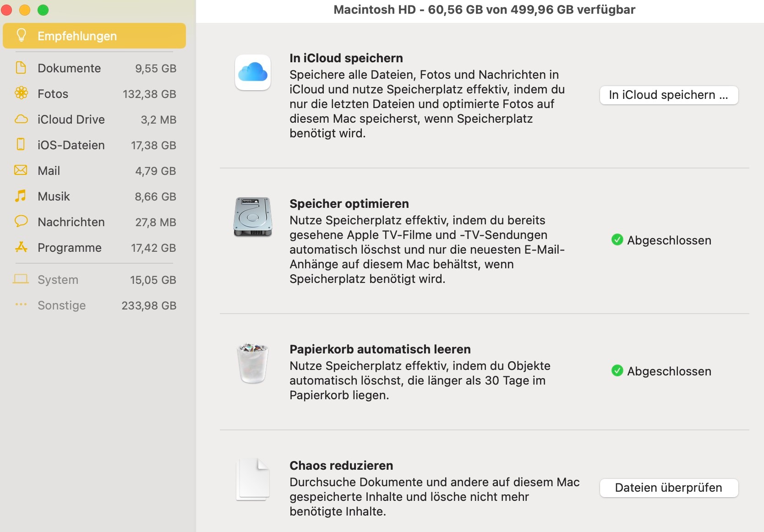Click the Programme app icon in sidebar
Viewport: 764px width, 532px height.
pyautogui.click(x=21, y=247)
